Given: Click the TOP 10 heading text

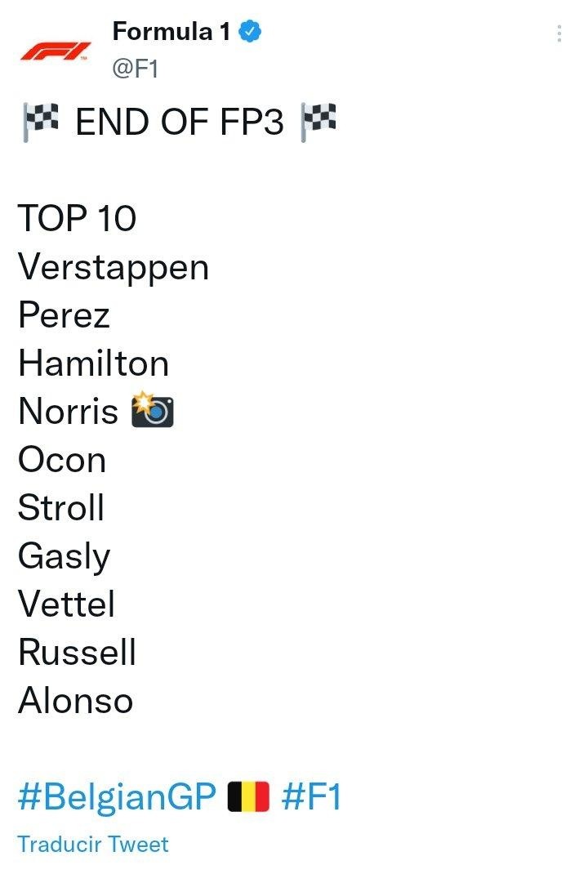Looking at the screenshot, I should pyautogui.click(x=78, y=218).
